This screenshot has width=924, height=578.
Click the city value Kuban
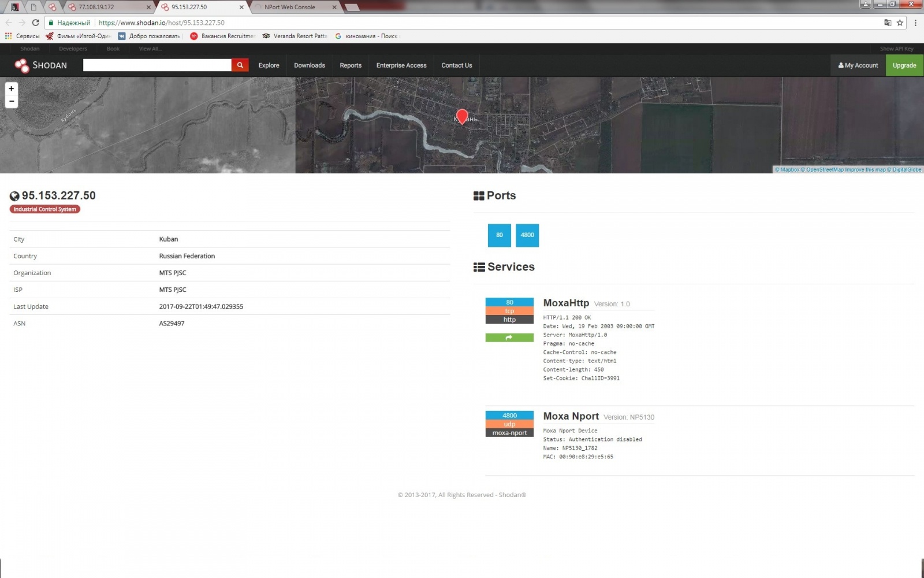pyautogui.click(x=169, y=239)
